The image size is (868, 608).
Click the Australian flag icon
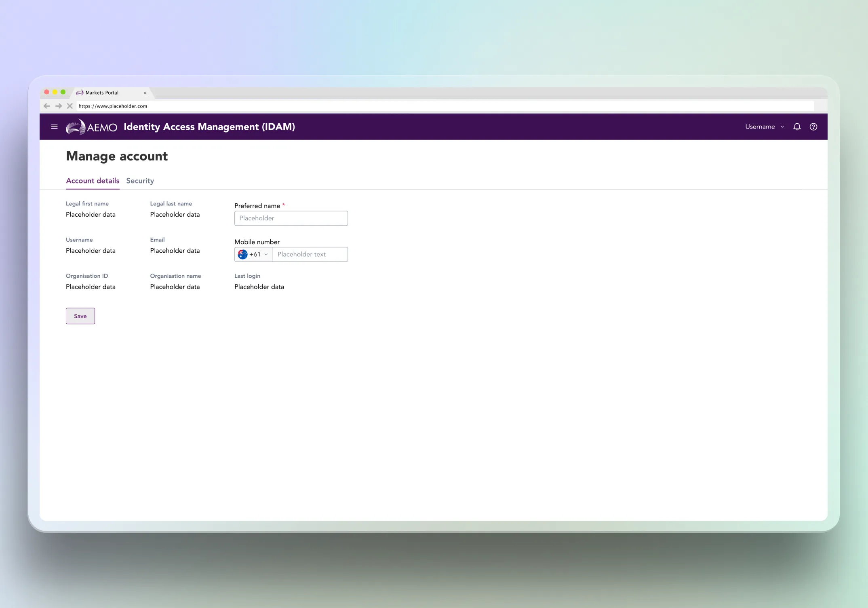coord(242,254)
